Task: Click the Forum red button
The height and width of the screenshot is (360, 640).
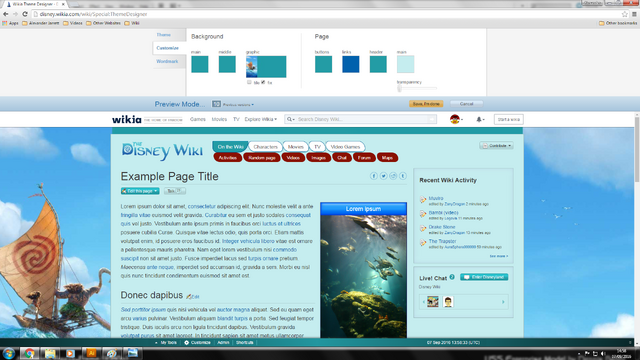Action: click(364, 158)
